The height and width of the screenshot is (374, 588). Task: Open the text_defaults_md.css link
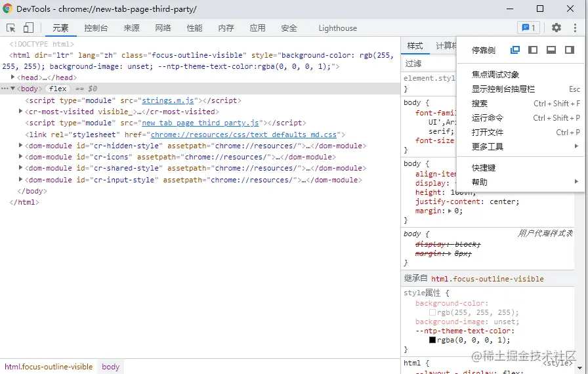pos(243,135)
